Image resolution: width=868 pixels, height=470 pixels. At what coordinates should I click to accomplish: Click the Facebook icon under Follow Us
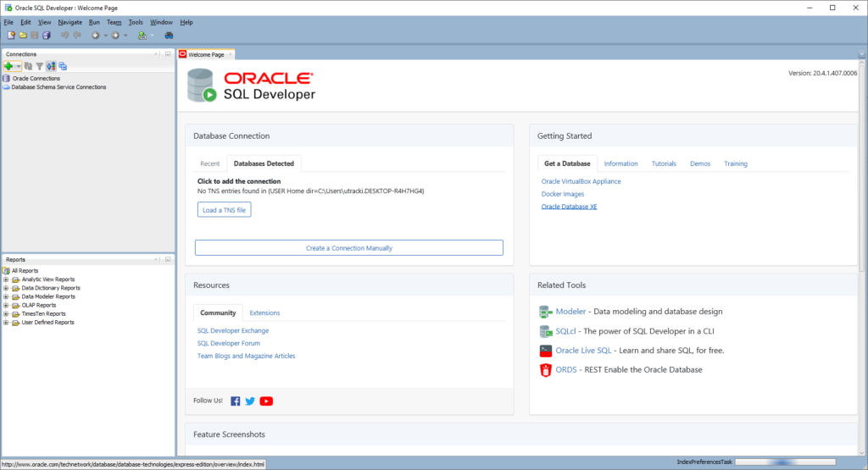[x=236, y=401]
